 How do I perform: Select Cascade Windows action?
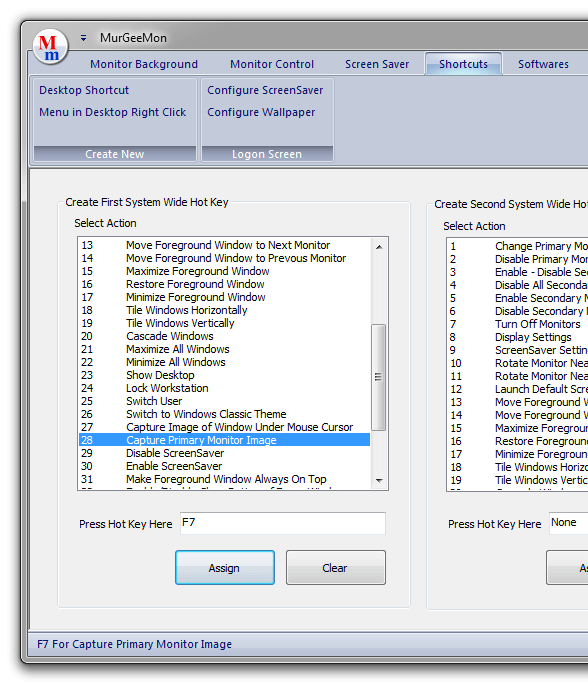point(225,336)
